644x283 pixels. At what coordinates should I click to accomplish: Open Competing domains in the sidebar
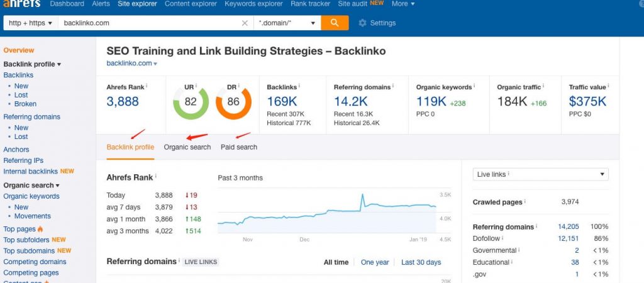[x=35, y=262]
